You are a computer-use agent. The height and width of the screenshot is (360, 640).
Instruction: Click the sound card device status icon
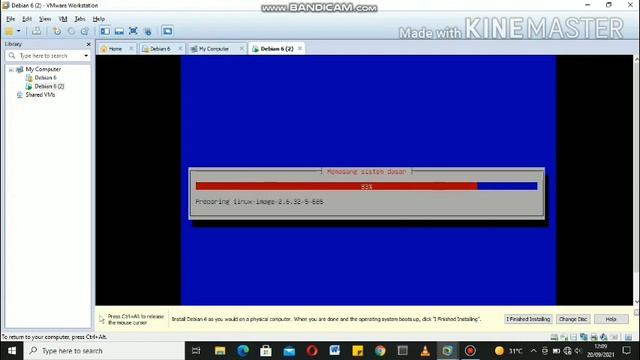pyautogui.click(x=604, y=337)
